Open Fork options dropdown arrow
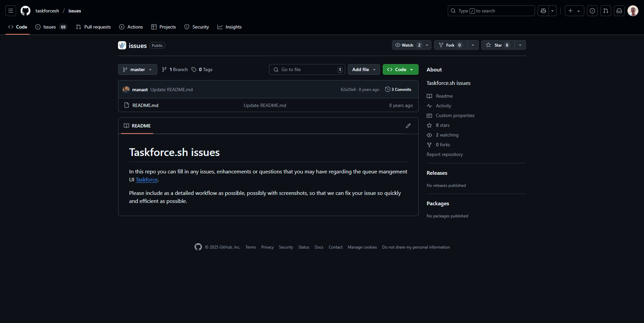The width and height of the screenshot is (644, 323). coord(473,45)
